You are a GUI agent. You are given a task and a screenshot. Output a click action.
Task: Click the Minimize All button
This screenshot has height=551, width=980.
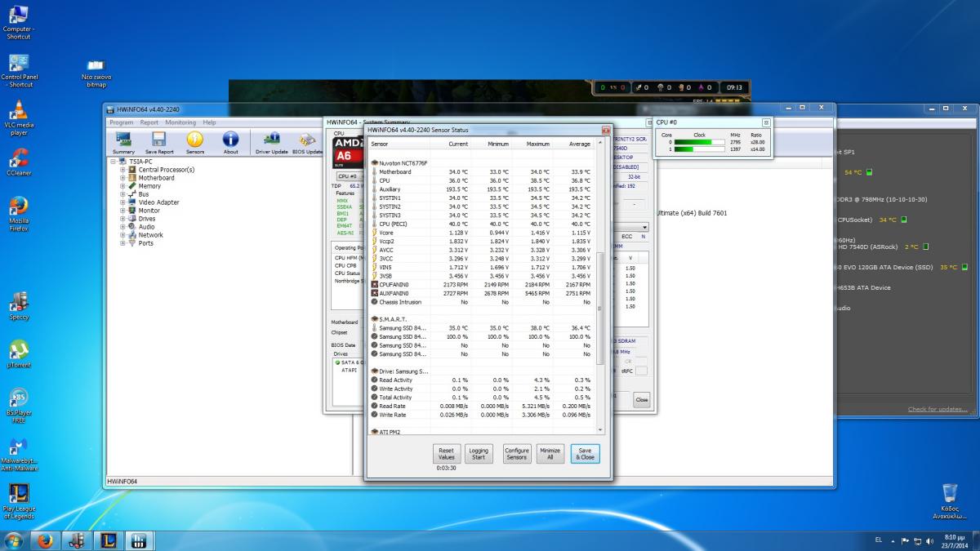pyautogui.click(x=550, y=454)
